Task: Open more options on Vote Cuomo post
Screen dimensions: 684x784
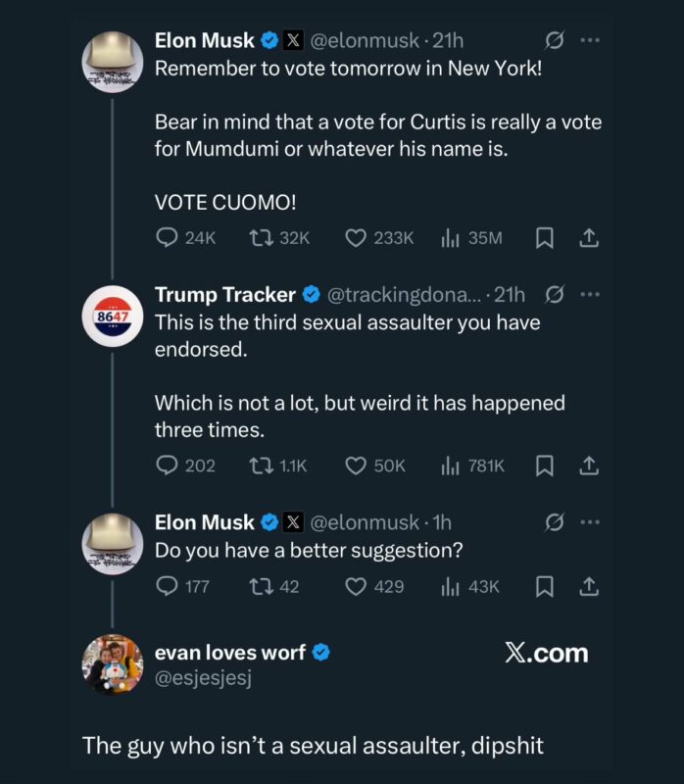Action: (x=589, y=41)
